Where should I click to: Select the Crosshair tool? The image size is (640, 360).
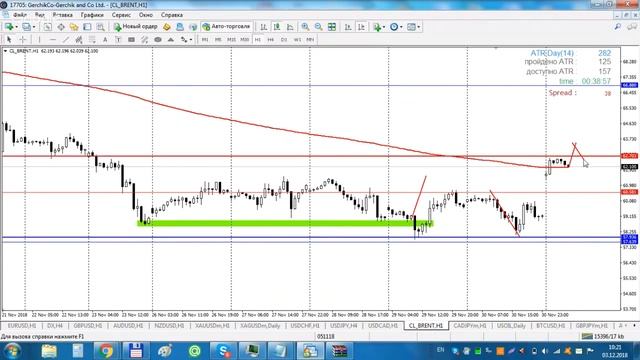23,40
